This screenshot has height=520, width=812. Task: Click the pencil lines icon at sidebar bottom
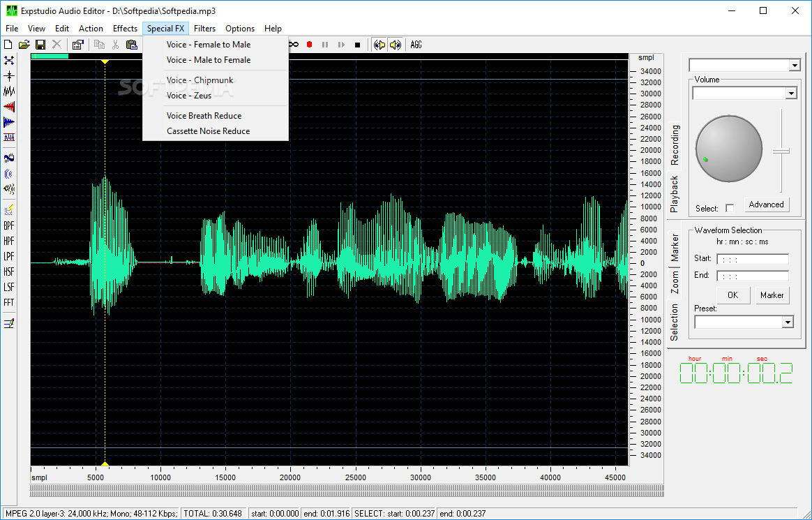click(x=9, y=324)
